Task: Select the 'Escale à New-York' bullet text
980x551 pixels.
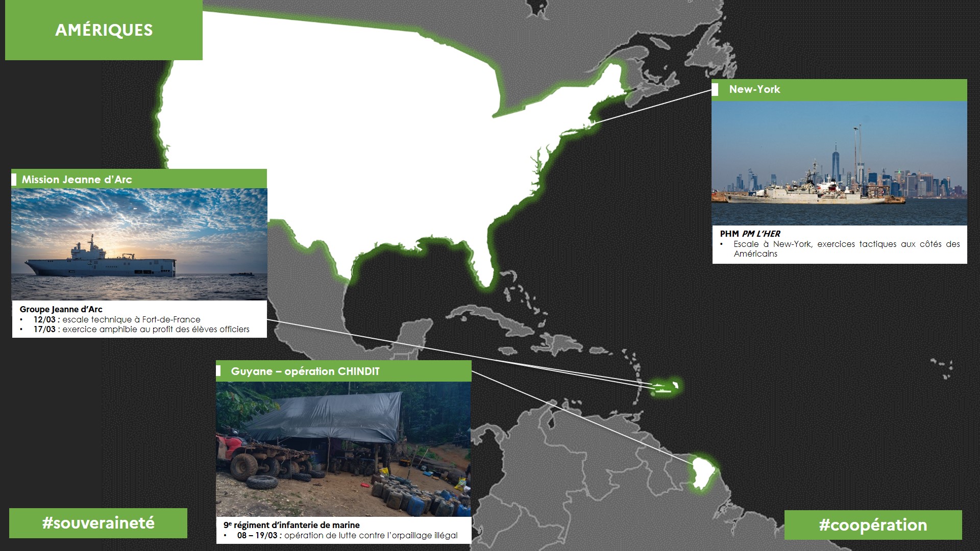Action: coord(847,248)
